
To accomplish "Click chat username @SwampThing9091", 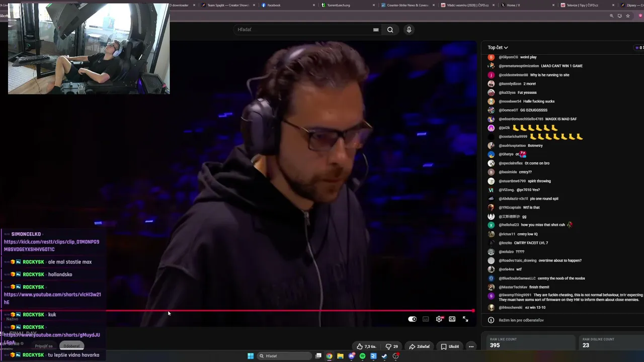I will click(515, 295).
